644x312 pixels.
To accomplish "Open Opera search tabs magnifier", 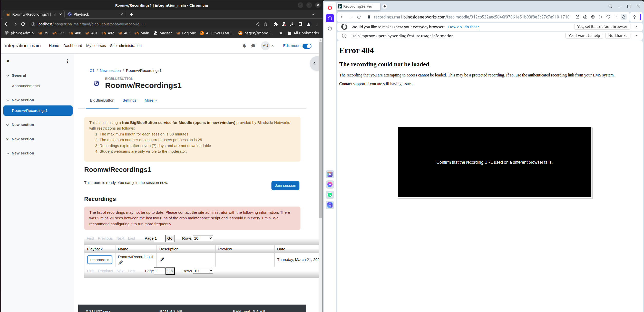I will pos(610,6).
